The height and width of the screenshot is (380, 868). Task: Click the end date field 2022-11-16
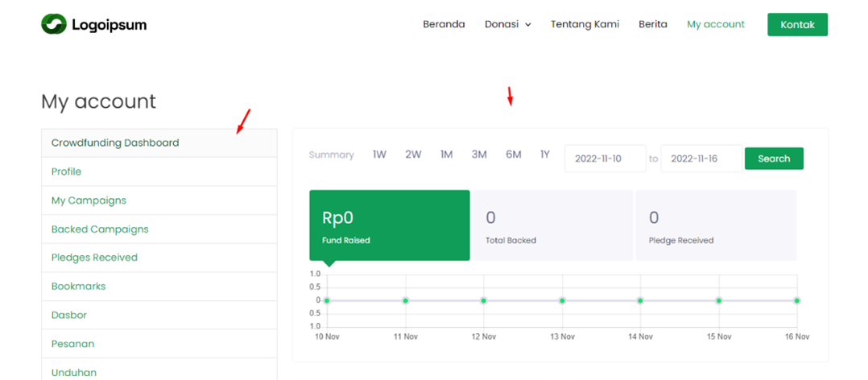701,159
